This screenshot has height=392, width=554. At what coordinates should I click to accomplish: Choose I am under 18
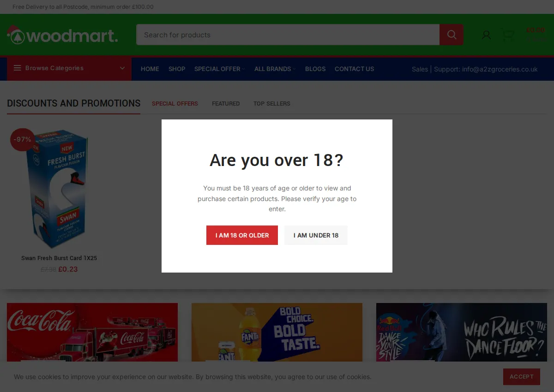316,235
